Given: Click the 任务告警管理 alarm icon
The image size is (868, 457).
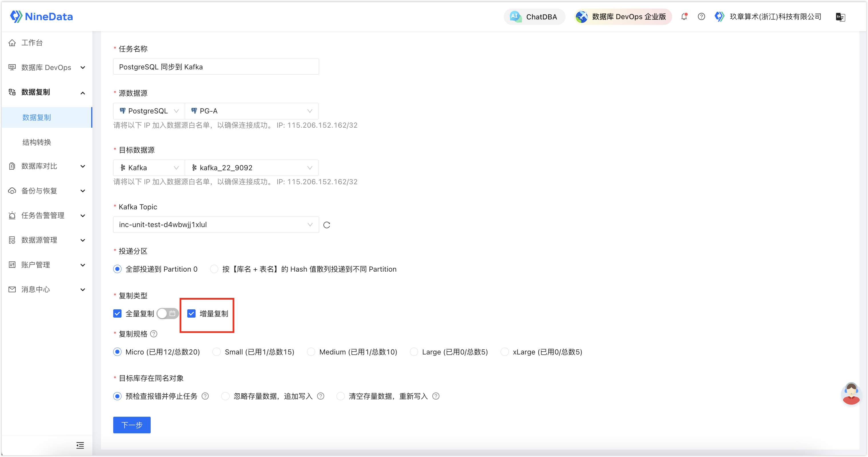Looking at the screenshot, I should pos(12,215).
